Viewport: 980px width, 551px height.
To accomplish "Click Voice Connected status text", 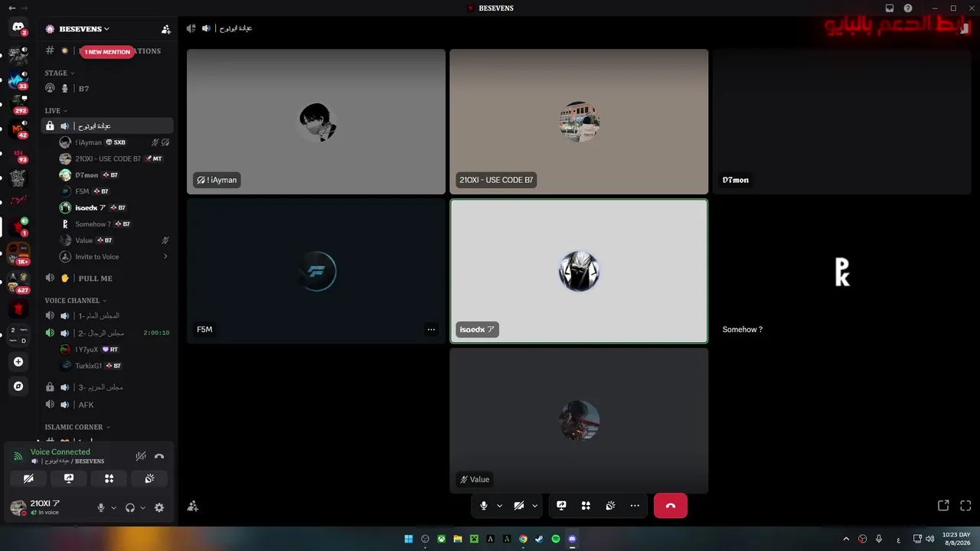I will click(x=60, y=452).
